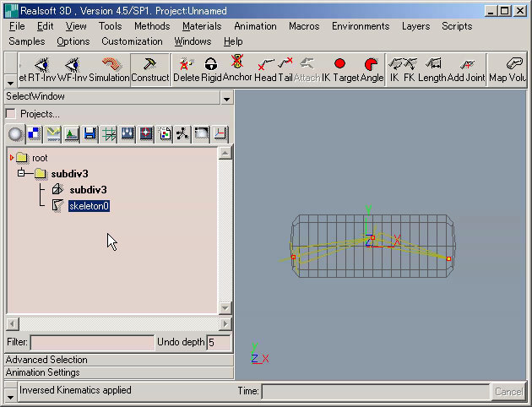
Task: Select the subdiv3 folder in tree
Action: [x=69, y=174]
